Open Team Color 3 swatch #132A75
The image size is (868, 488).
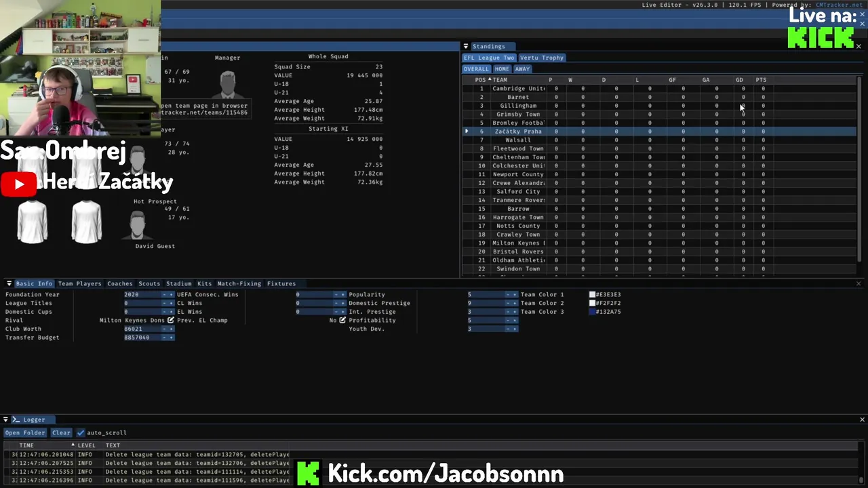point(592,312)
